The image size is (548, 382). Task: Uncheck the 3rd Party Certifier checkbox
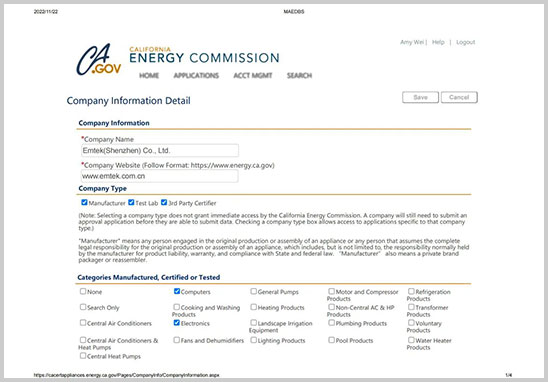coord(164,202)
